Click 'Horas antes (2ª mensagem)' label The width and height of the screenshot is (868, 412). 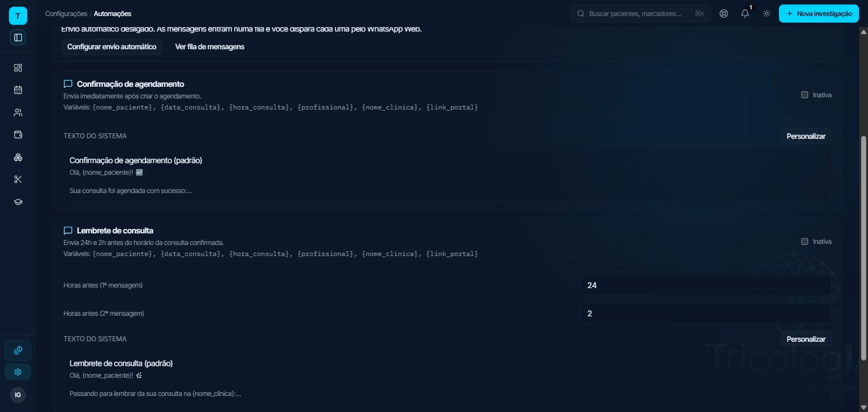[x=104, y=314]
